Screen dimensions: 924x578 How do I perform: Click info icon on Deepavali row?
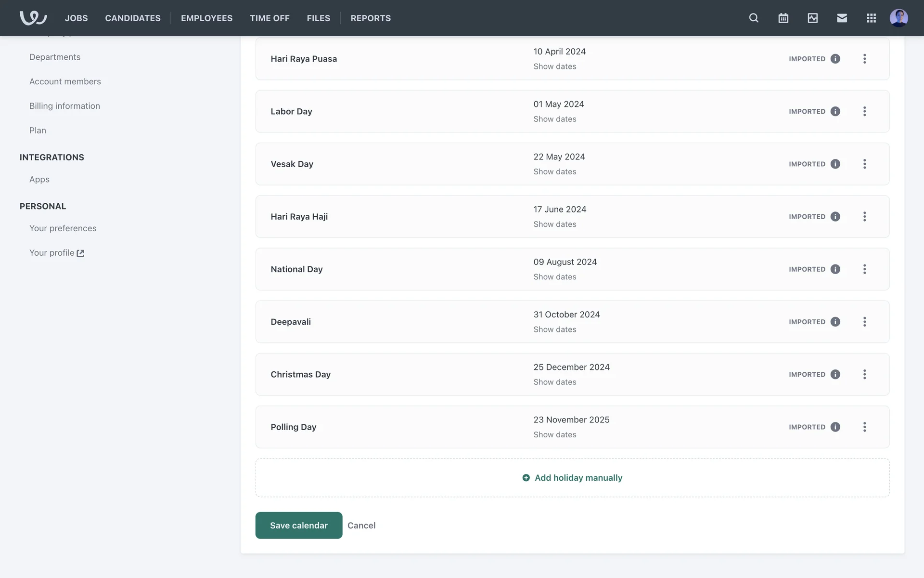pyautogui.click(x=835, y=322)
